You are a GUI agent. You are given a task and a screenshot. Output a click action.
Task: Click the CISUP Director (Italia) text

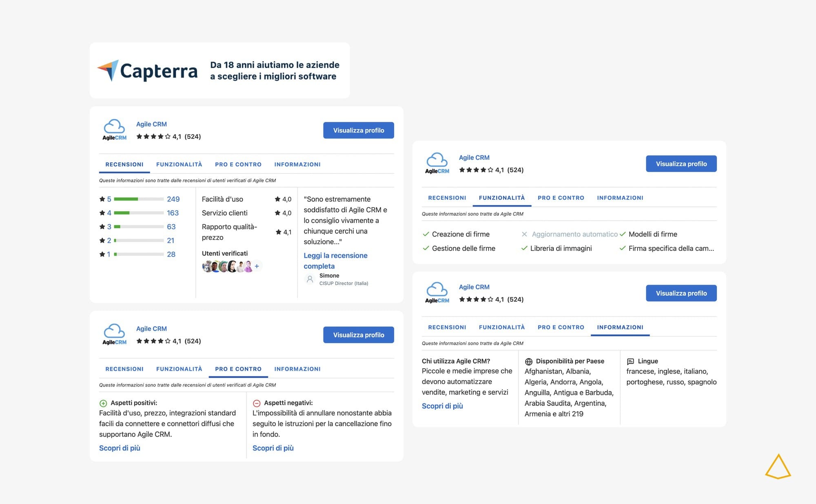(344, 283)
